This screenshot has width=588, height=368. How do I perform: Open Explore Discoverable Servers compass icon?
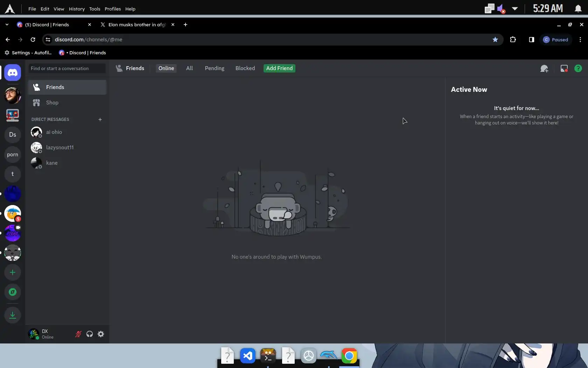(13, 292)
